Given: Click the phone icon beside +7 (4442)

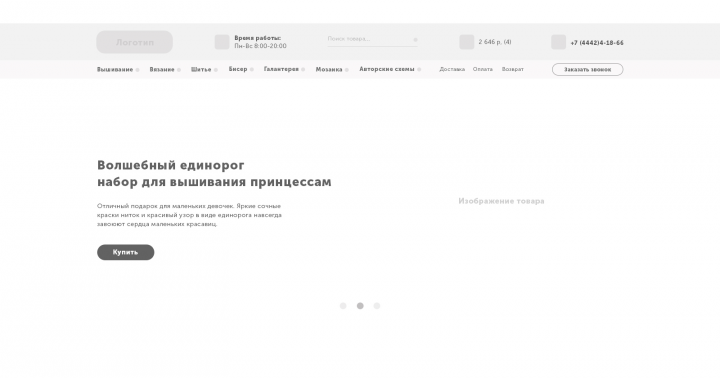Looking at the screenshot, I should point(559,42).
